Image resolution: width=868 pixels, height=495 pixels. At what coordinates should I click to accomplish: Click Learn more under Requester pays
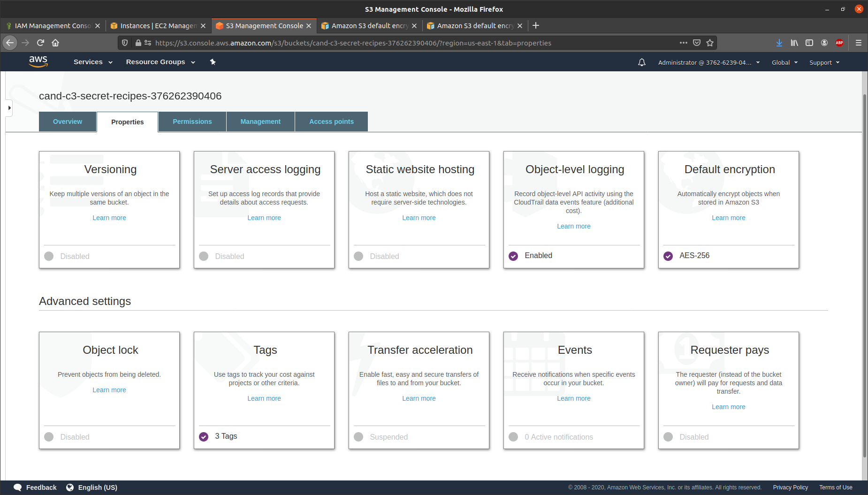(729, 407)
